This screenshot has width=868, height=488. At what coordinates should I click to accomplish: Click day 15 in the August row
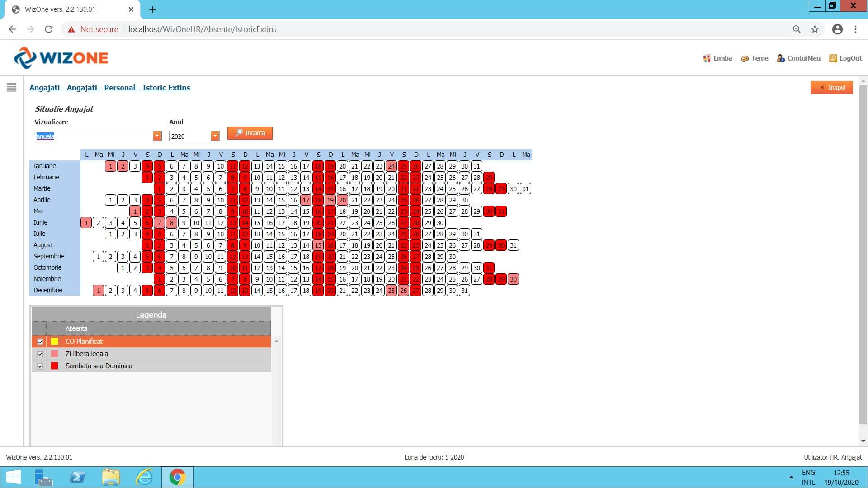pyautogui.click(x=318, y=245)
